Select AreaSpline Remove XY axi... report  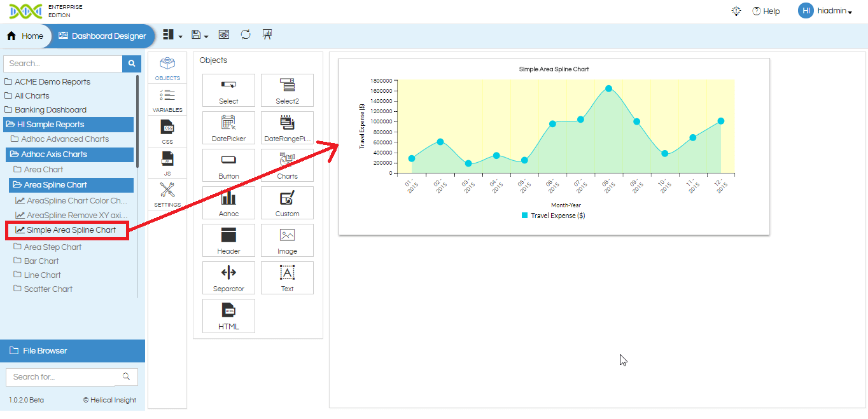click(x=71, y=216)
